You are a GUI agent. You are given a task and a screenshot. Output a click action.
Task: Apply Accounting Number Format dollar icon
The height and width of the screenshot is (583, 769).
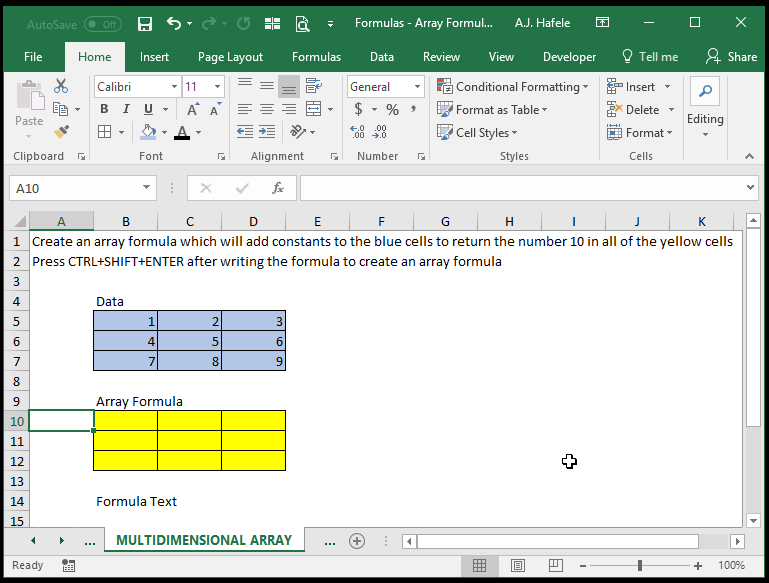[x=359, y=109]
